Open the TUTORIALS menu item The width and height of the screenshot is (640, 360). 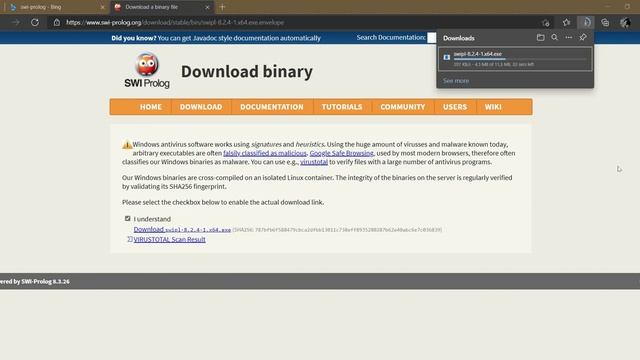coord(342,107)
